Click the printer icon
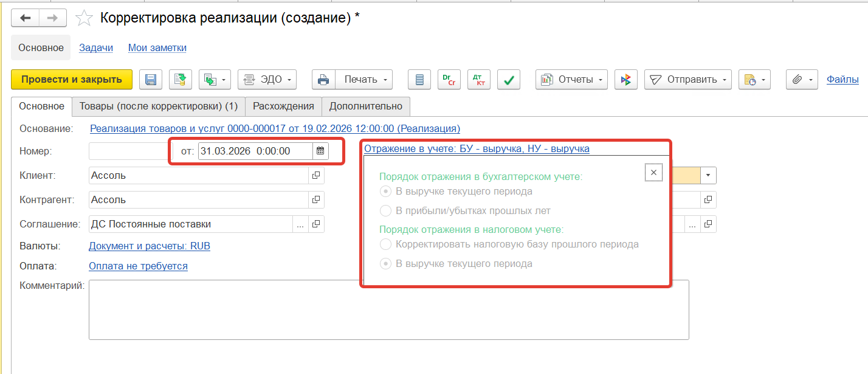 click(323, 80)
